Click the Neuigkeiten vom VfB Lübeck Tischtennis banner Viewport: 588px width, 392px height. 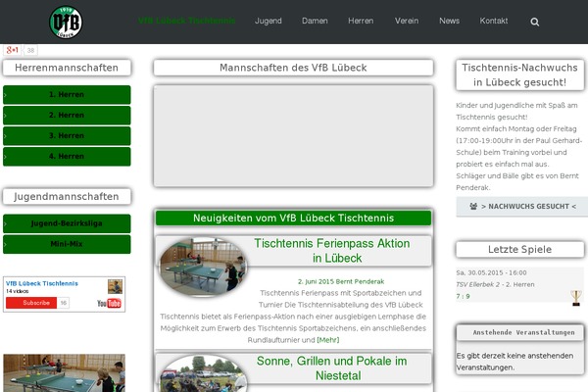(x=293, y=218)
